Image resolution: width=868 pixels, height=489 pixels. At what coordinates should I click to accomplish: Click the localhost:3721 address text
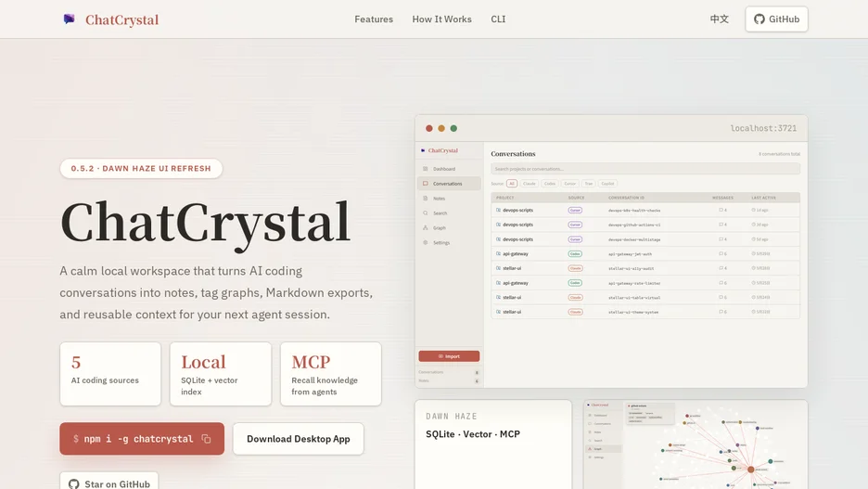click(763, 128)
